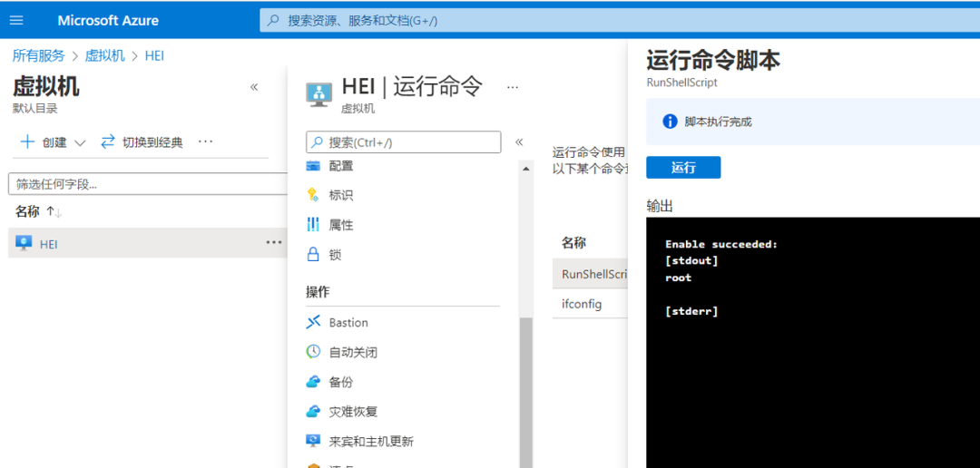Click the resource menu scrollbar thumb
980x468 pixels.
click(526, 393)
